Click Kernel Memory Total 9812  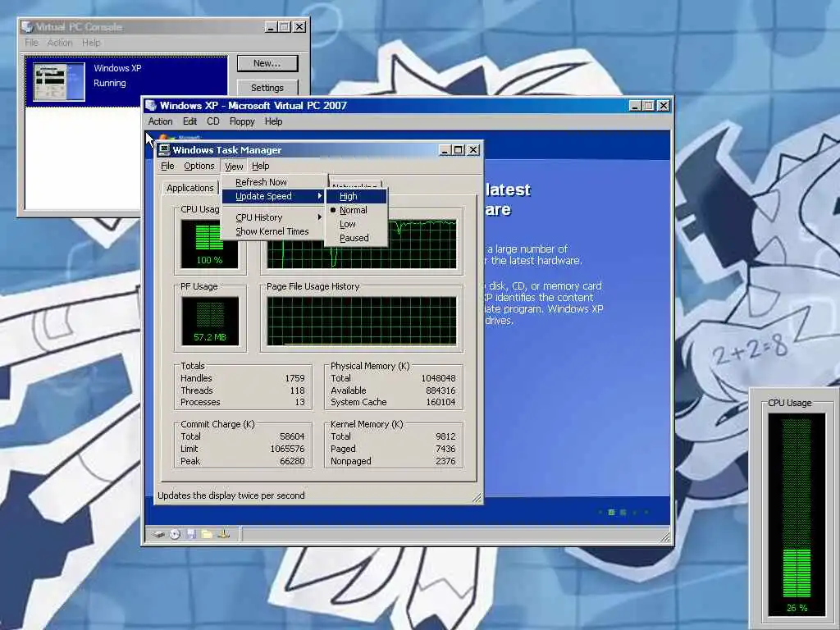(445, 436)
